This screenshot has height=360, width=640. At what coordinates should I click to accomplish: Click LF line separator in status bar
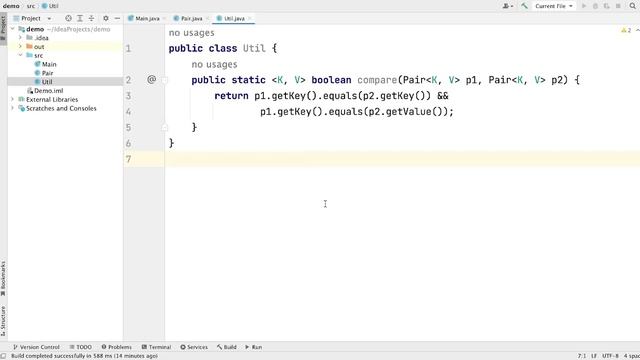594,356
